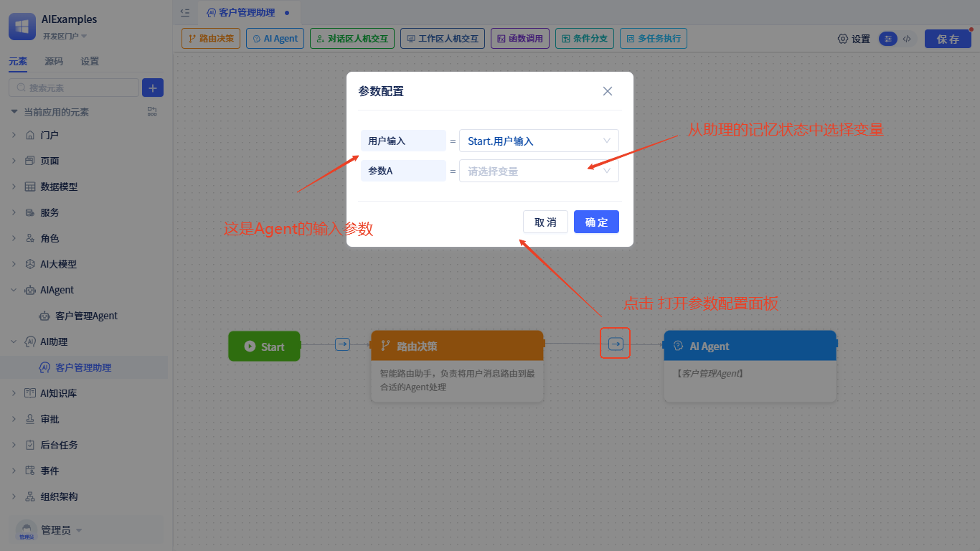Click the 搜索元素 search field
Image resolution: width=980 pixels, height=551 pixels.
(x=74, y=88)
